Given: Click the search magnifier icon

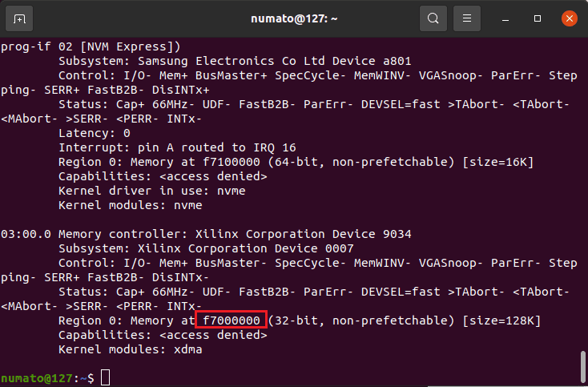Looking at the screenshot, I should coord(433,18).
